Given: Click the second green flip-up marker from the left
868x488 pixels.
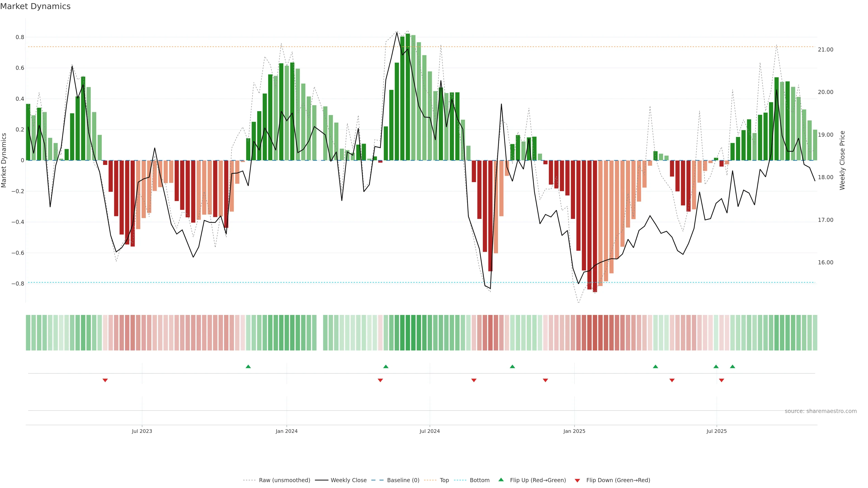Looking at the screenshot, I should pyautogui.click(x=386, y=366).
